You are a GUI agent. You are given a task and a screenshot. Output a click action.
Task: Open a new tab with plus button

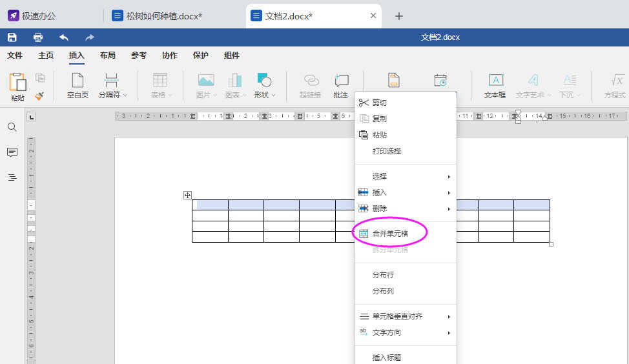[x=398, y=16]
